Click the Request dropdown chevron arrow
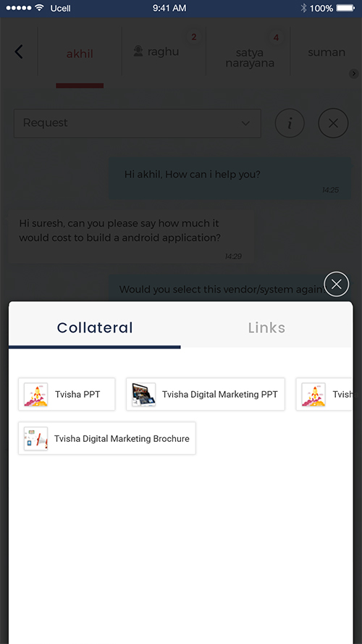The width and height of the screenshot is (362, 644). click(x=246, y=123)
